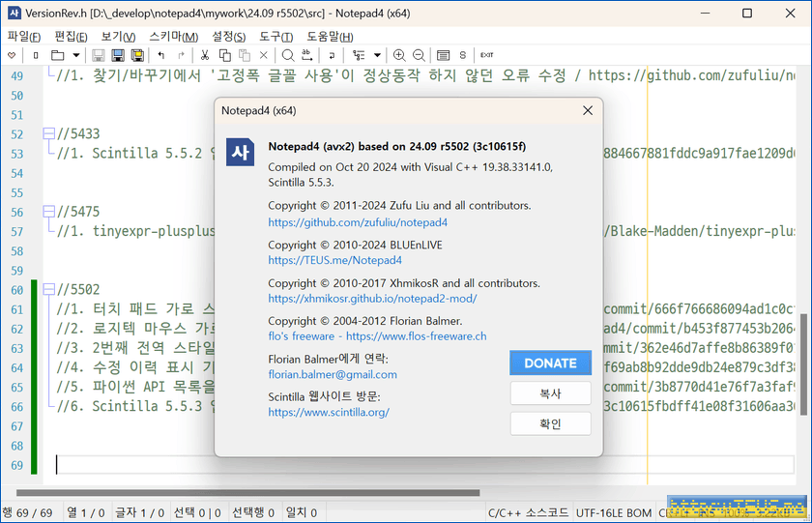Collapse the //5433 fold marker

tap(46, 134)
